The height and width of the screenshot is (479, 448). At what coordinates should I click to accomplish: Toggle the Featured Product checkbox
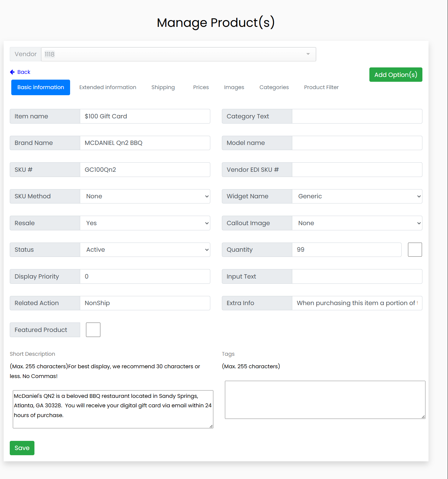(93, 330)
